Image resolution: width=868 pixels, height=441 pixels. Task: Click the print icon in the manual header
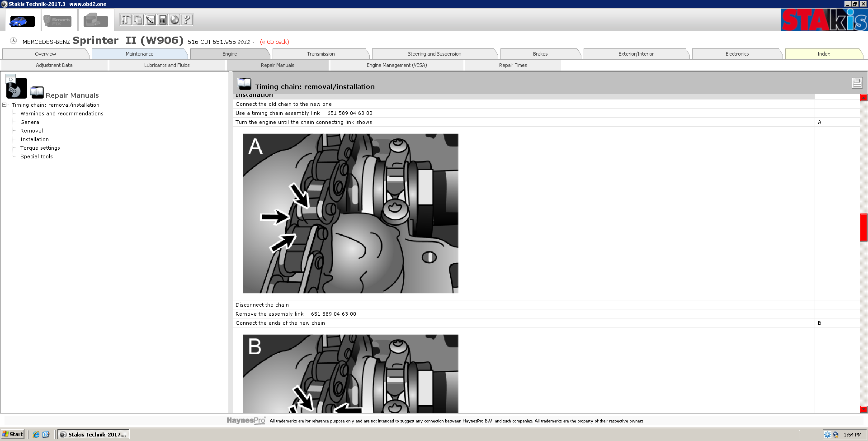click(x=857, y=83)
